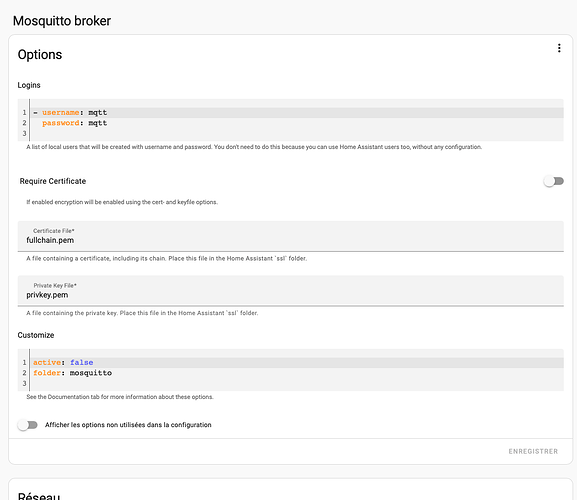Click the Require Certificate label text
Viewport: 577px width, 500px height.
coord(53,181)
